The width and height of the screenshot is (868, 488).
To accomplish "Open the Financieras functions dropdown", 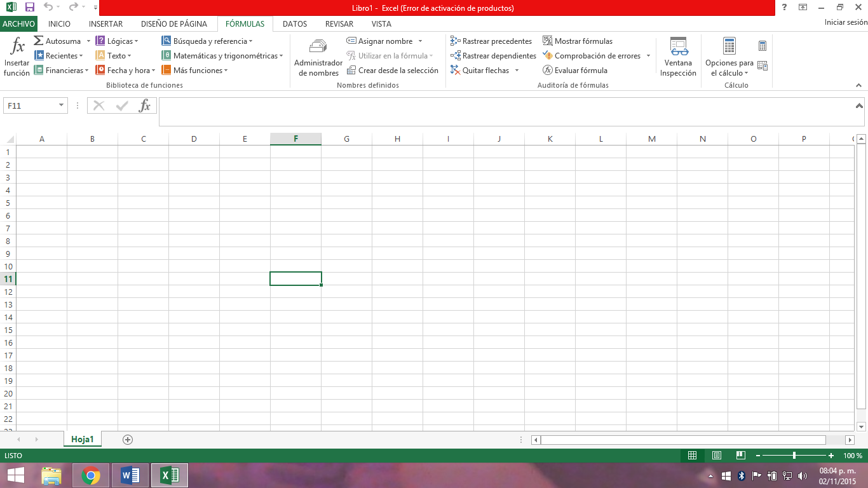I will 87,71.
